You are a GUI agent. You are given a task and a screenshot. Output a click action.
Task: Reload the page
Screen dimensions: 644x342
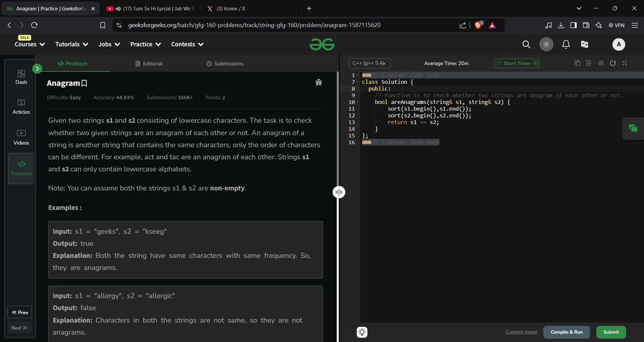(x=34, y=25)
